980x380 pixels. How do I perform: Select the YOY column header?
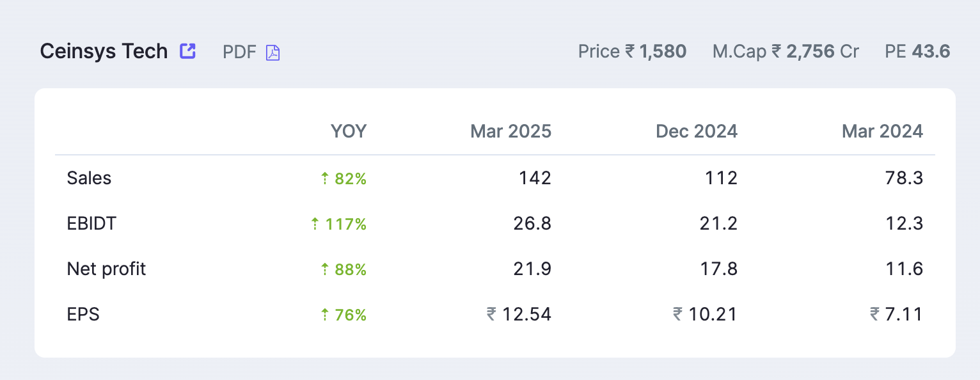click(x=349, y=131)
